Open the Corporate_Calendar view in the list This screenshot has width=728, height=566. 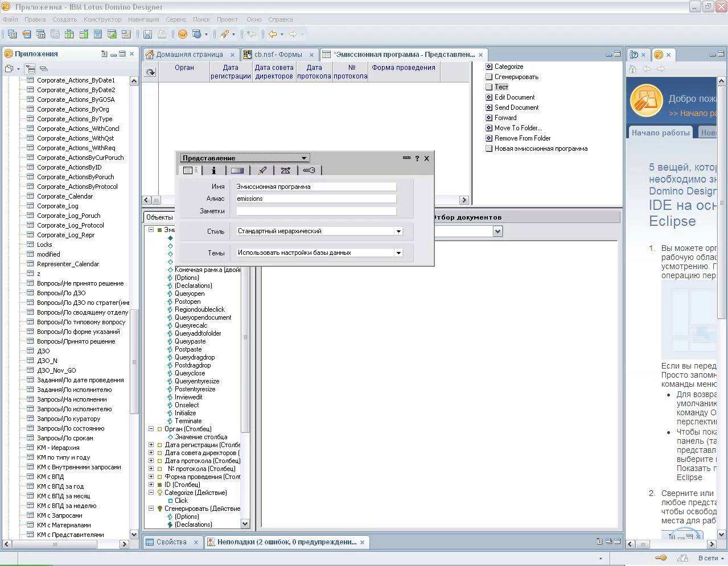click(64, 196)
